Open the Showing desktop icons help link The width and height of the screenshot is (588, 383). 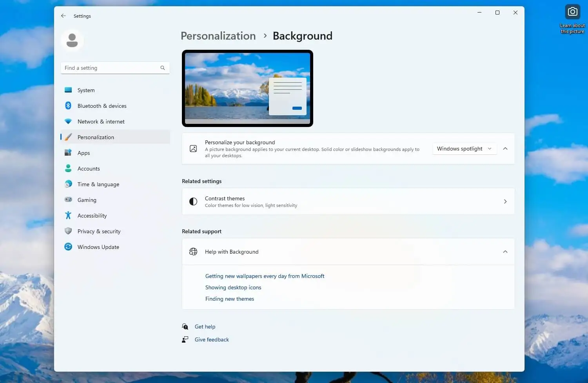(x=233, y=287)
